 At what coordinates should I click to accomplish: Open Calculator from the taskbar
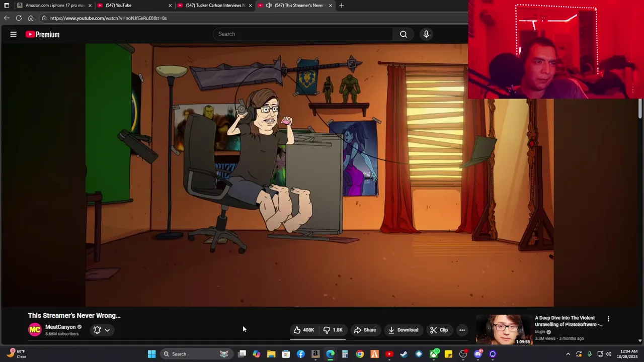click(x=345, y=354)
